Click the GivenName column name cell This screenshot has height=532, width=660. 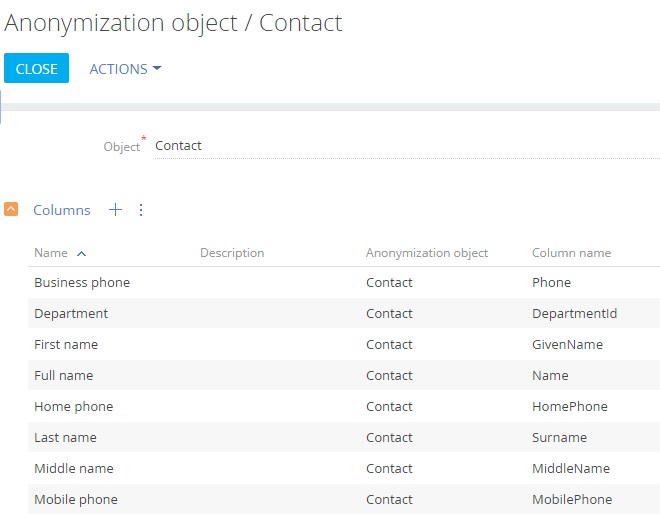(567, 345)
